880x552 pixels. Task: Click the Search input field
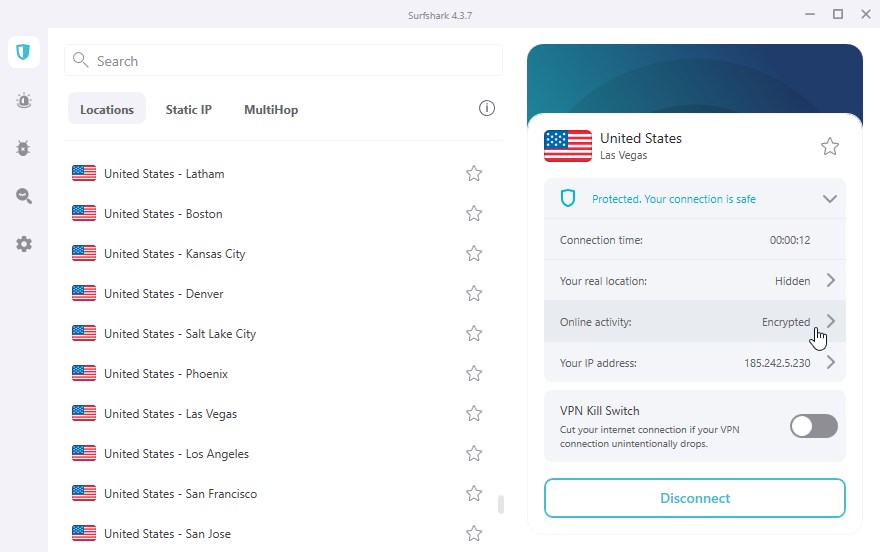point(283,60)
